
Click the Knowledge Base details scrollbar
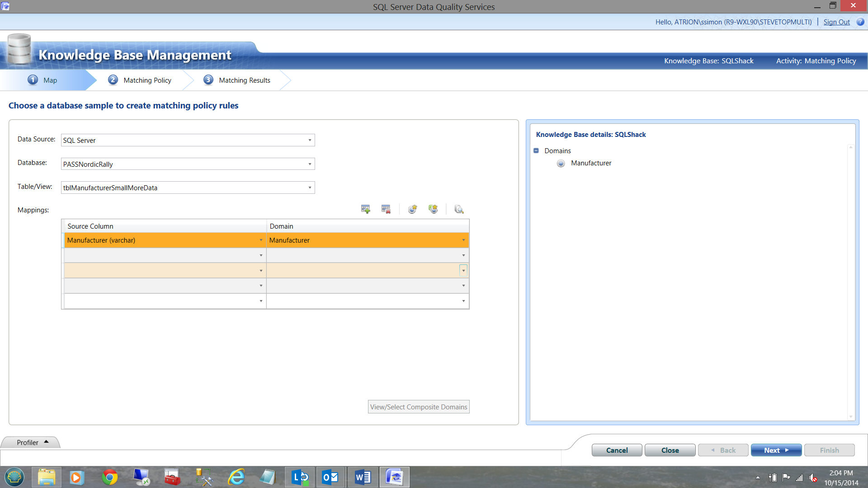click(850, 282)
